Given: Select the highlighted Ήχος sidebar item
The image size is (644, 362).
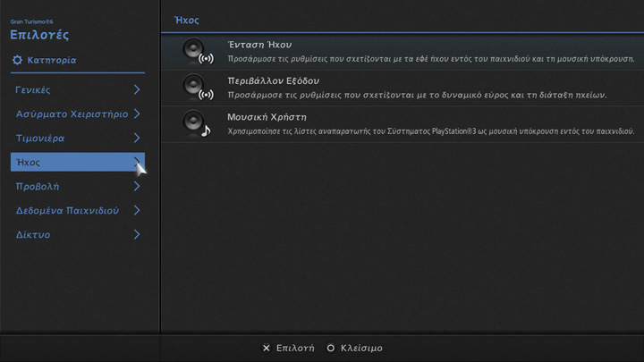Looking at the screenshot, I should [72, 163].
